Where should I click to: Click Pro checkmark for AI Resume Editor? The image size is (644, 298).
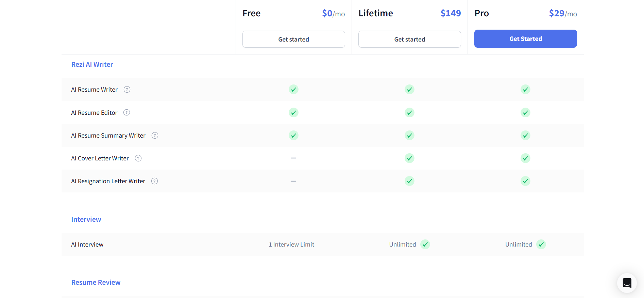(525, 112)
